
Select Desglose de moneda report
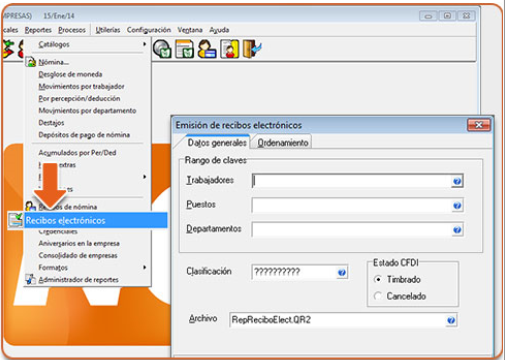point(70,74)
